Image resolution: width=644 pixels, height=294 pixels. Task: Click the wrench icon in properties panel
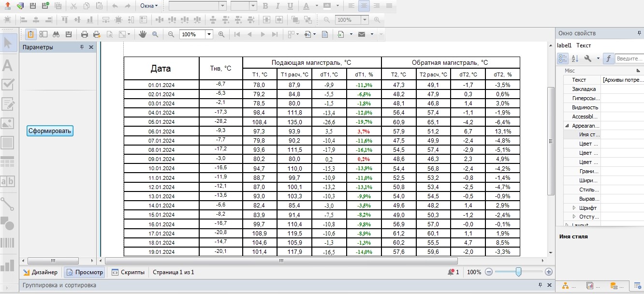(x=588, y=59)
